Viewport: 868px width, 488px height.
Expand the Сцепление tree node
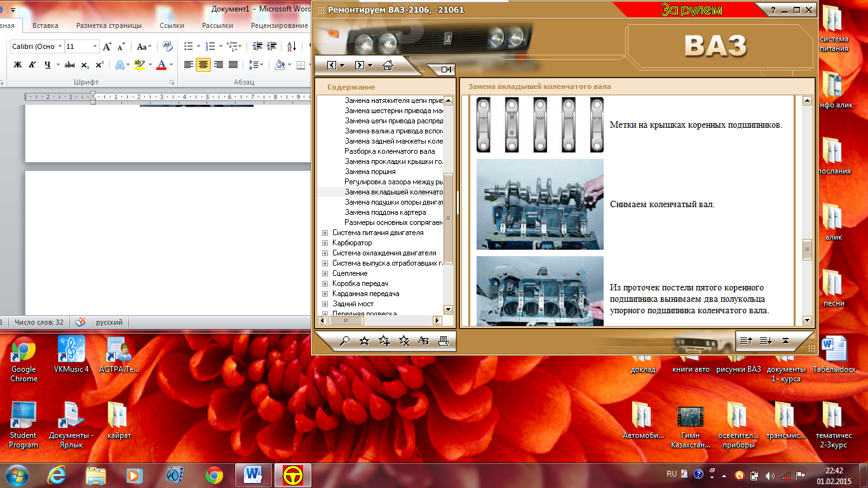[x=325, y=273]
